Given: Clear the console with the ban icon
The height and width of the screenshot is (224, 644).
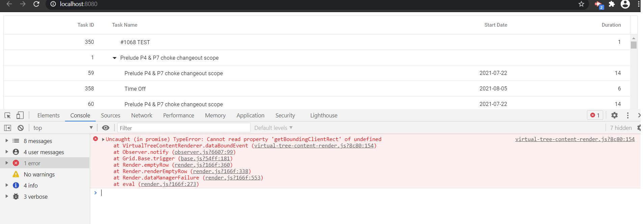Looking at the screenshot, I should click(x=21, y=128).
